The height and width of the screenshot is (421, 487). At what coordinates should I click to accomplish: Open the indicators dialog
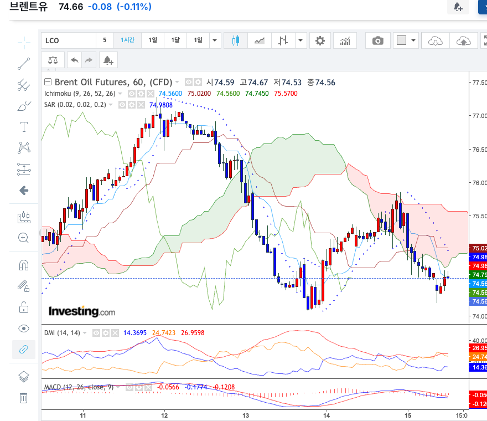click(345, 41)
